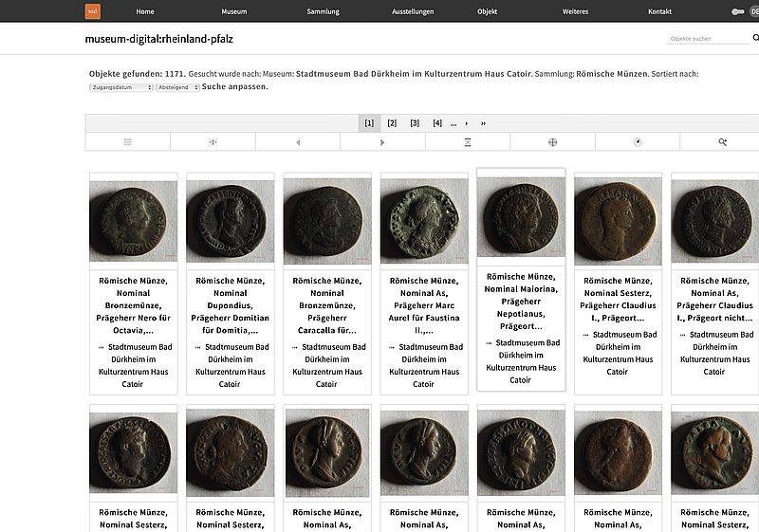The height and width of the screenshot is (532, 759).
Task: Click the compass icon in the toolbar
Action: coord(638,142)
